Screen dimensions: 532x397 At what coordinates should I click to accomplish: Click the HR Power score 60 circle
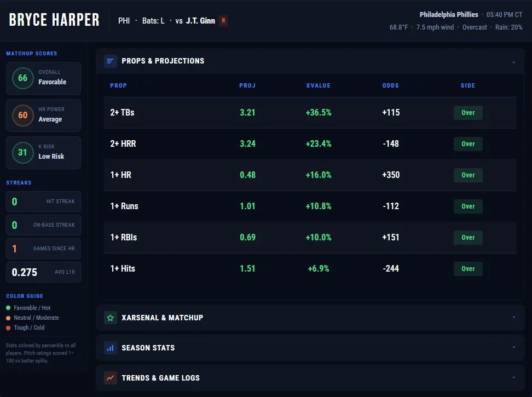(23, 116)
